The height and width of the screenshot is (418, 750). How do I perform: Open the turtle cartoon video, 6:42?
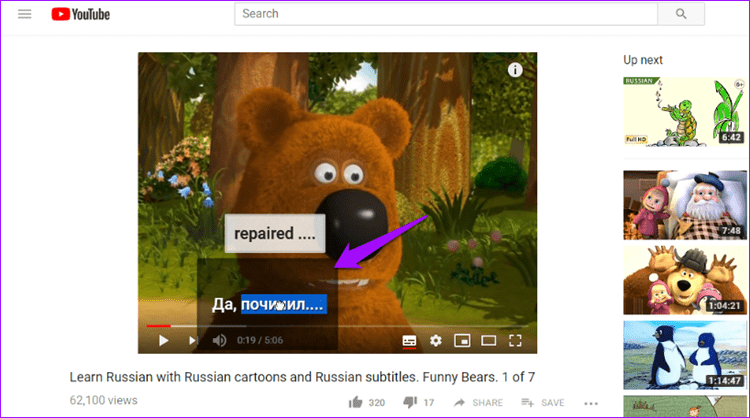pos(684,111)
